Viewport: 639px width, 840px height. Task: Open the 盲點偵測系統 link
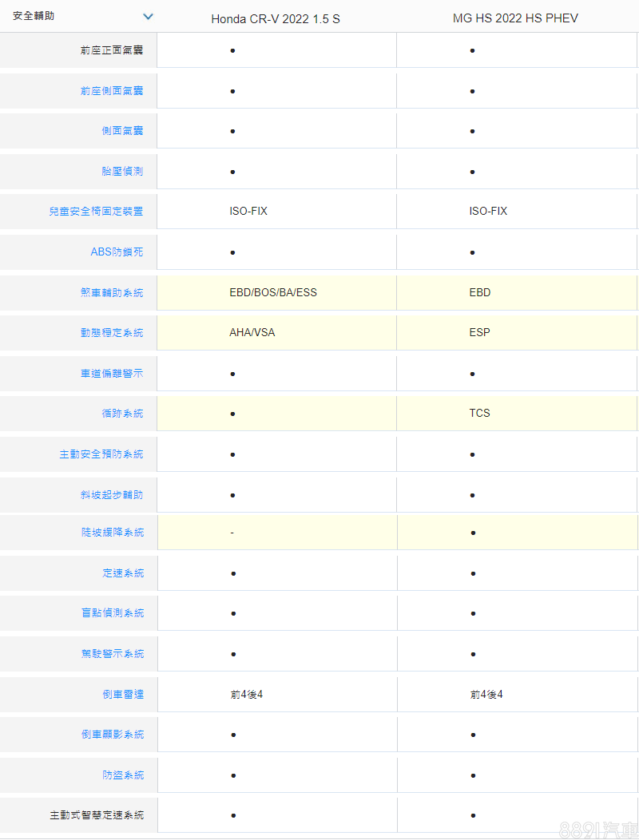(113, 613)
